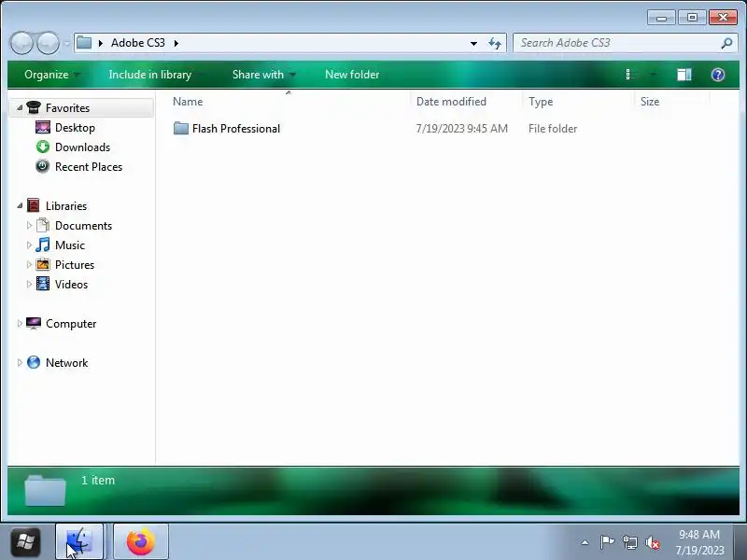The width and height of the screenshot is (747, 560).
Task: Open the Organize menu
Action: click(x=52, y=75)
